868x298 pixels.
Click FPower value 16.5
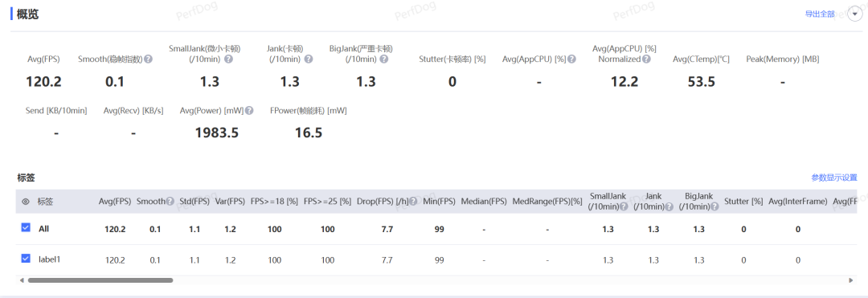[x=309, y=133]
